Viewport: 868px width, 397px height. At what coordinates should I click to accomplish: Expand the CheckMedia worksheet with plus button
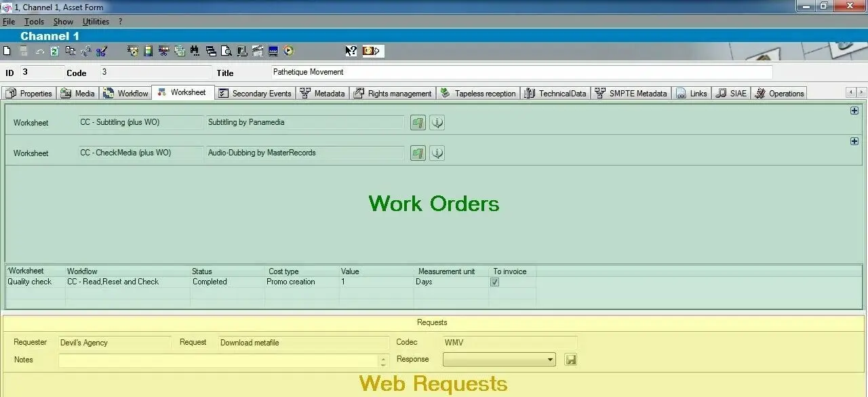pos(854,141)
